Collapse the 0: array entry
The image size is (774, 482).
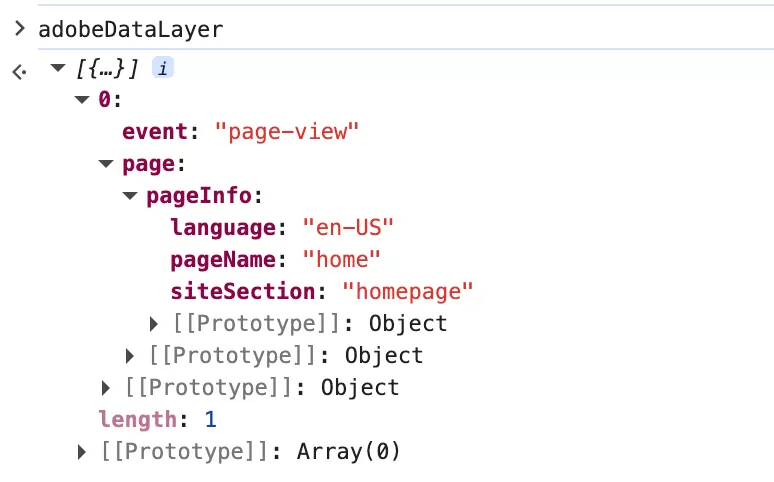[82, 100]
